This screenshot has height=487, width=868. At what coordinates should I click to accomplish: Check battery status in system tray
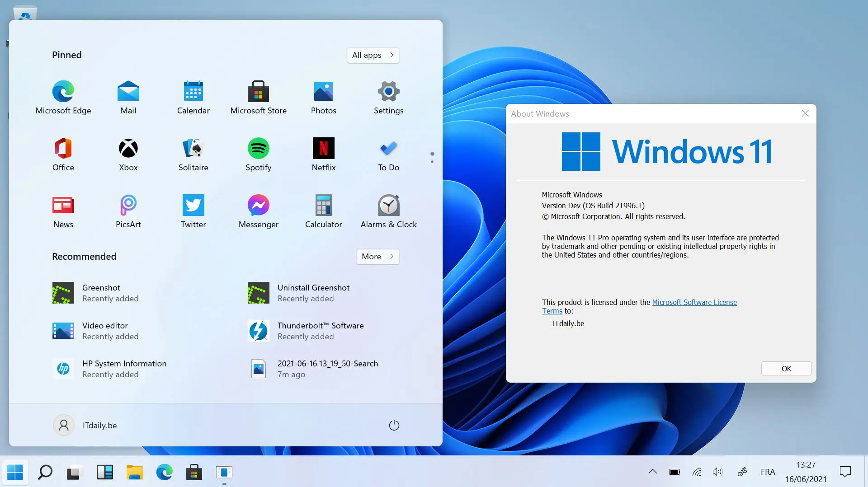[x=675, y=472]
